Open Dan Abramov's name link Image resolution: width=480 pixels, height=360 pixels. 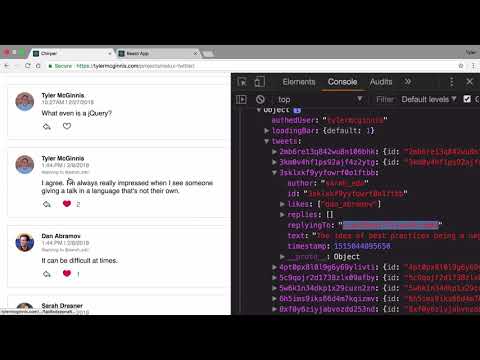(x=61, y=236)
